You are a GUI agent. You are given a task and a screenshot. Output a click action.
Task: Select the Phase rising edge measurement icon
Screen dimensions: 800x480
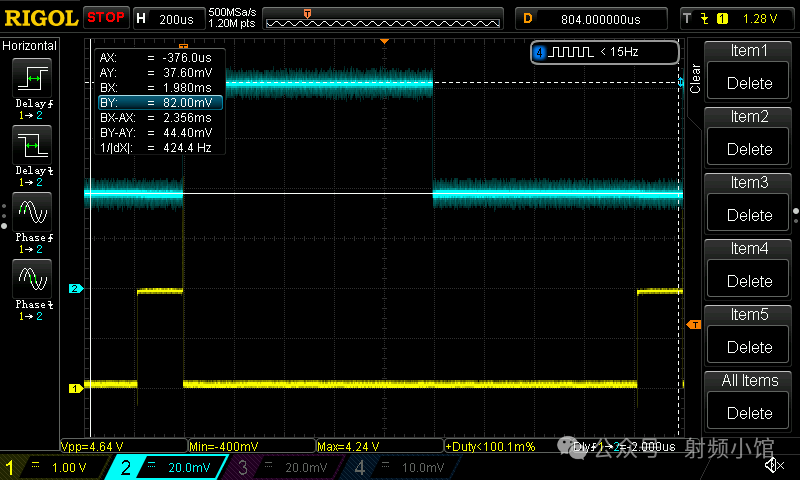[x=32, y=213]
